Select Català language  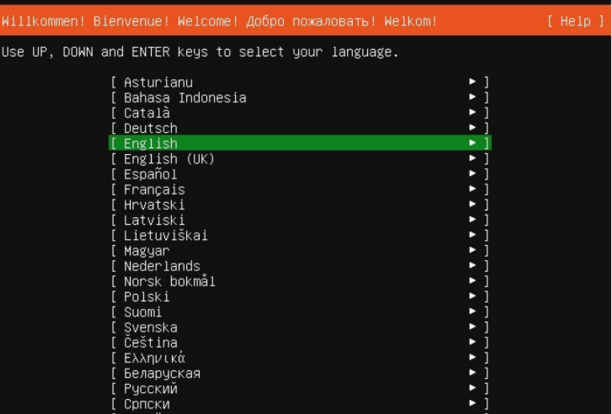coord(299,113)
